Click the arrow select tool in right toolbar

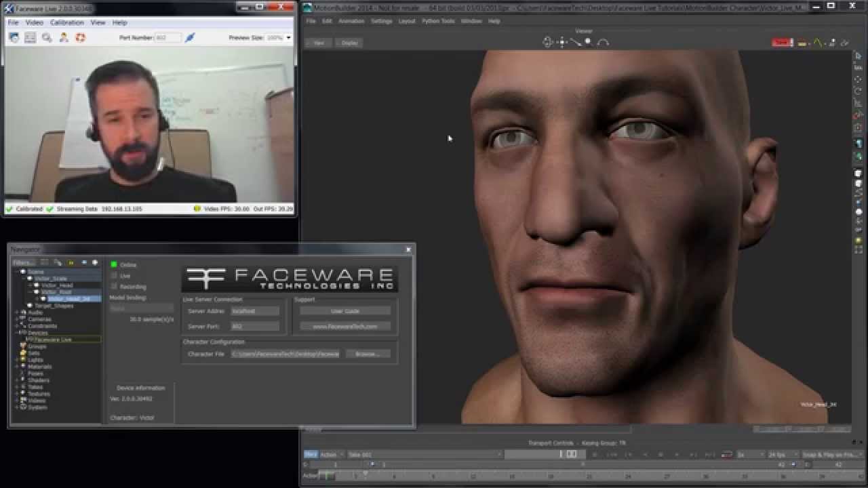[859, 56]
